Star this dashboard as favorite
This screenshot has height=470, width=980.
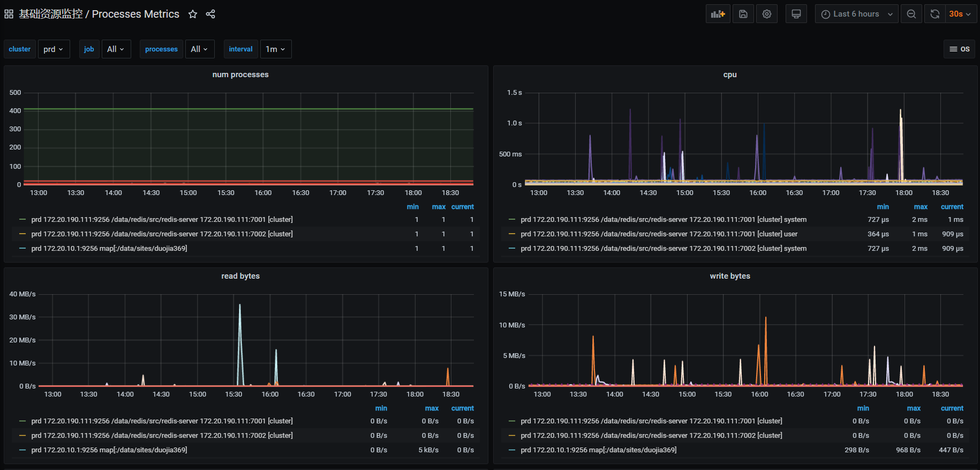coord(193,14)
